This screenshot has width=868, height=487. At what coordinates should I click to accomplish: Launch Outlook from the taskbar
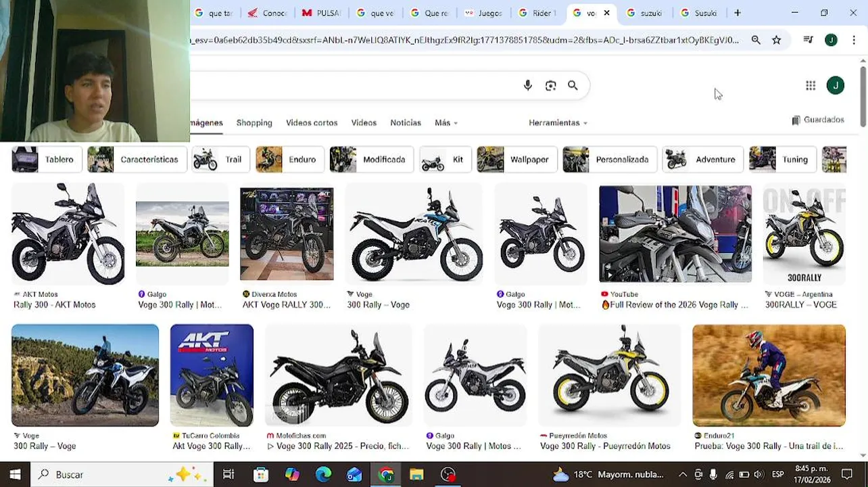coord(354,475)
